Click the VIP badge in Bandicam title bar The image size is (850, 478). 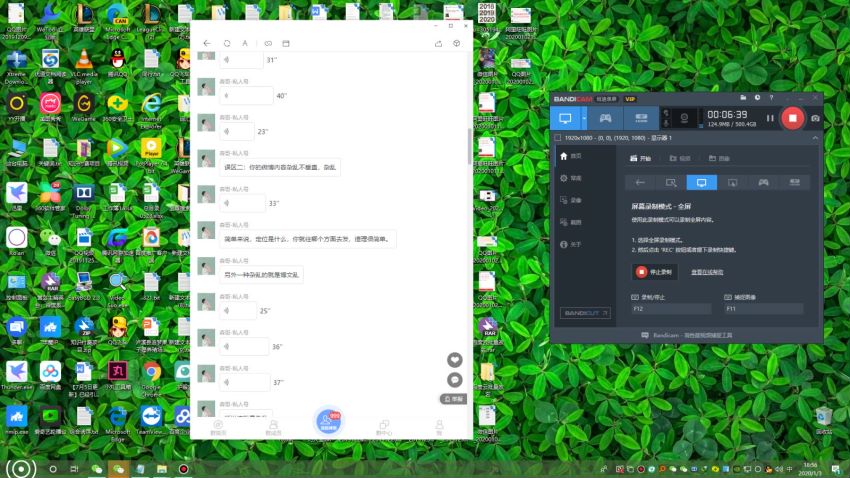[x=630, y=99]
